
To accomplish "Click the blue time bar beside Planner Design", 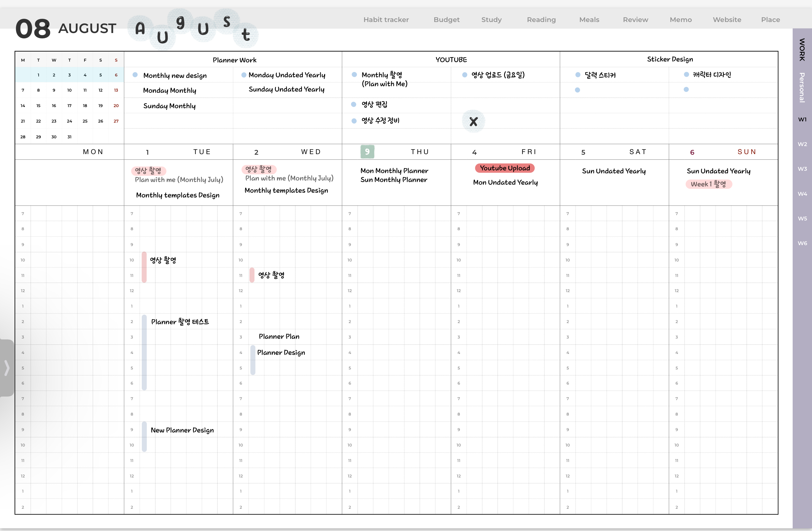I will click(x=253, y=360).
